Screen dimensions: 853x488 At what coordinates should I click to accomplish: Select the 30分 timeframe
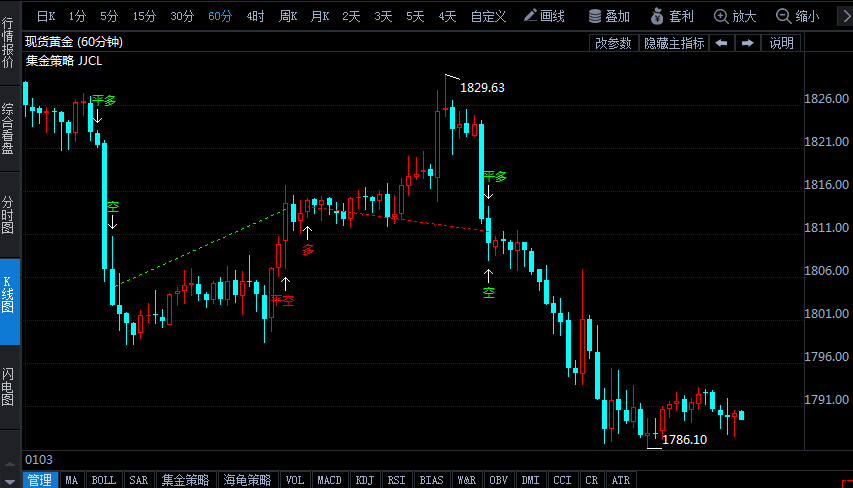point(182,16)
